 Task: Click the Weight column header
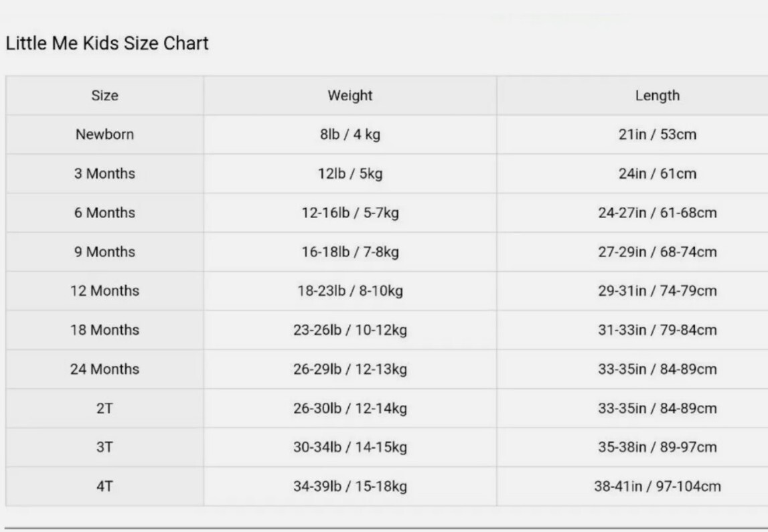pyautogui.click(x=350, y=96)
